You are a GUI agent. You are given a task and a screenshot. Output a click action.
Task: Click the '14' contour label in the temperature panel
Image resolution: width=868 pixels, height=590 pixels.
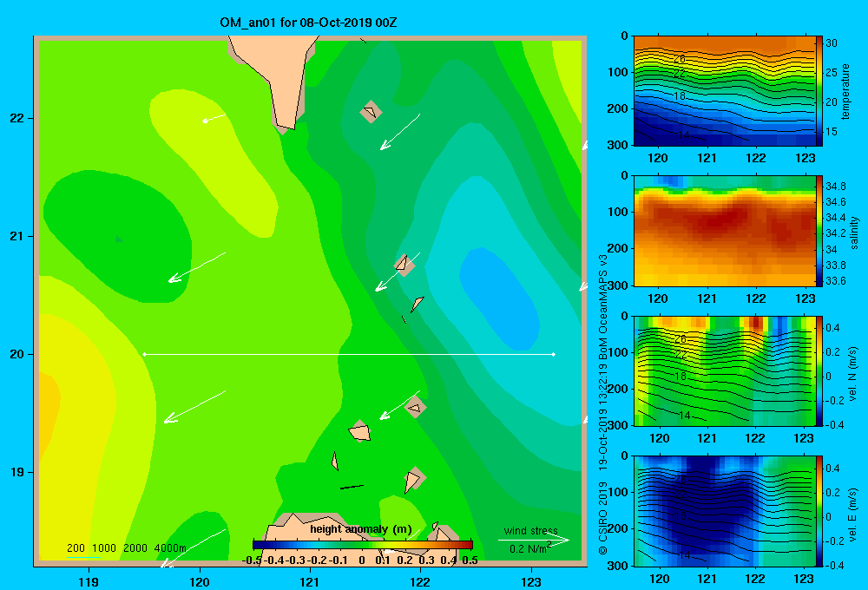pos(684,135)
